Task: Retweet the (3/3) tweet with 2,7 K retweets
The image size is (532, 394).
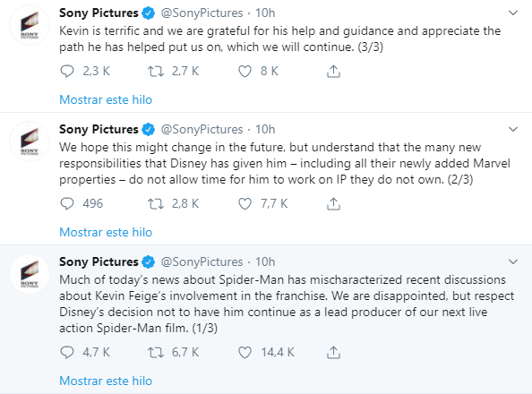Action: pyautogui.click(x=156, y=72)
